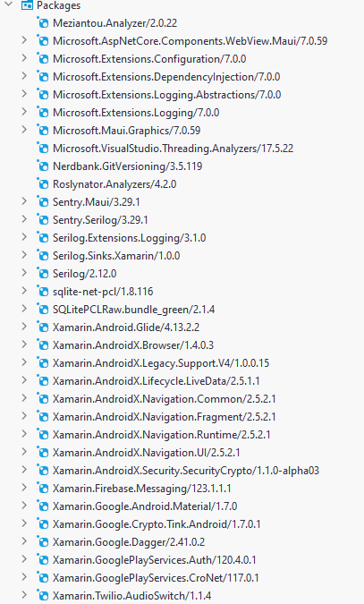The height and width of the screenshot is (604, 364).
Task: Select Xamarin.GooglePlayServices.Auth/120.4.0.1 entry
Action: point(155,560)
